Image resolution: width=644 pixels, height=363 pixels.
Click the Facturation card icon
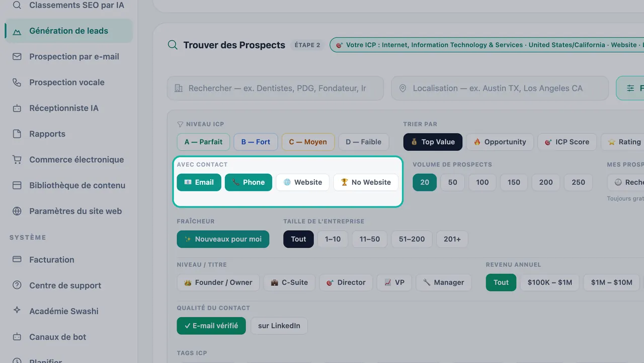[17, 259]
